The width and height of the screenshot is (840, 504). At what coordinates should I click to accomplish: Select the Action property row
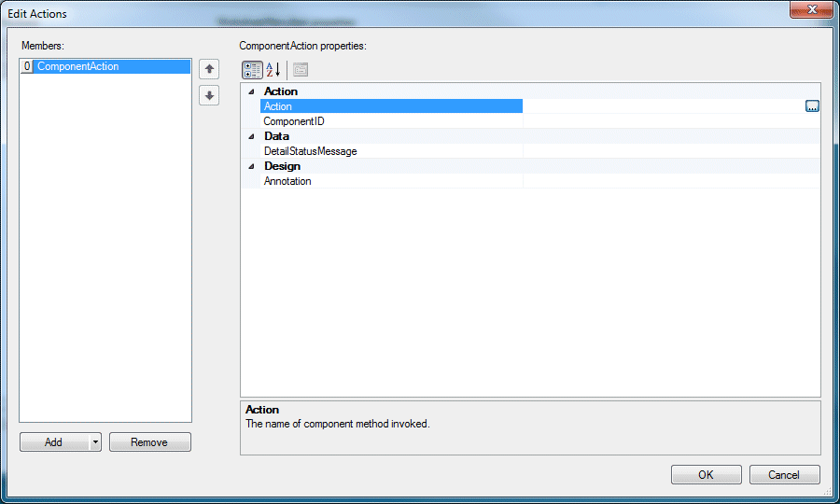pos(391,106)
